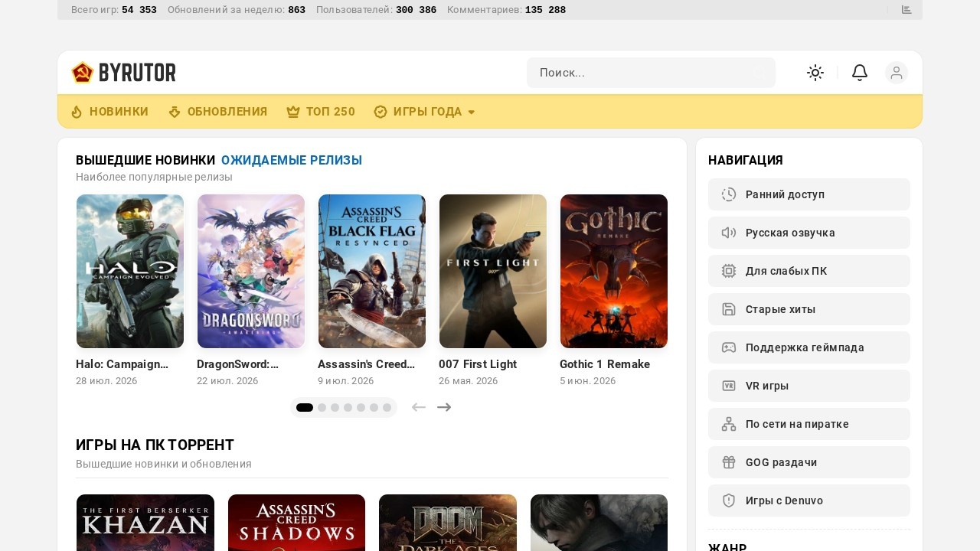Click the "Halo: Campaign…" game title
Image resolution: width=980 pixels, height=551 pixels.
tap(122, 364)
